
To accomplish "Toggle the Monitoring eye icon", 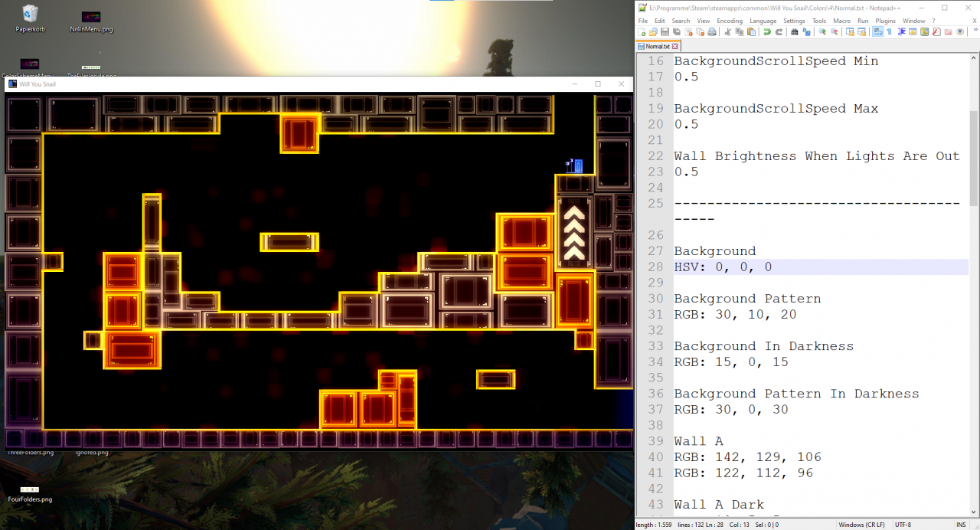I will point(960,31).
